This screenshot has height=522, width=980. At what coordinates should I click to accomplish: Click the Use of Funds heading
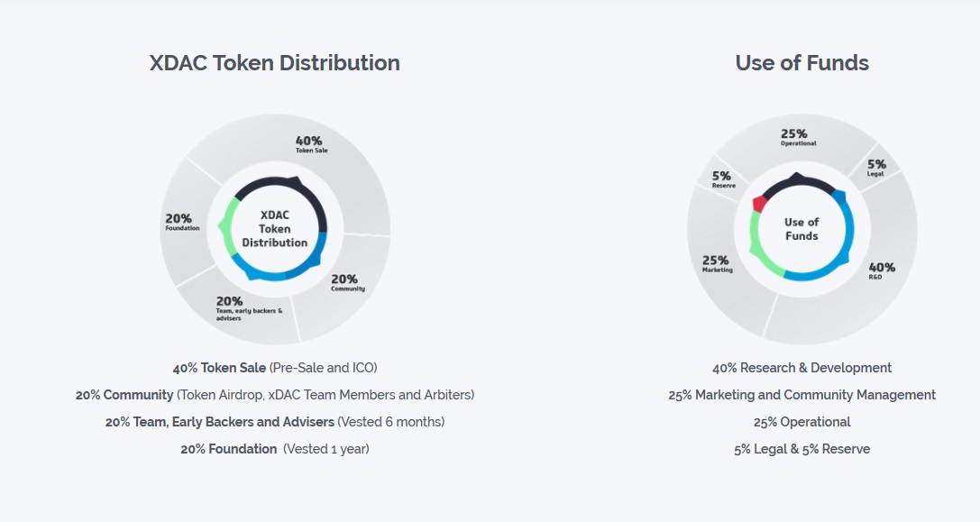(x=801, y=63)
